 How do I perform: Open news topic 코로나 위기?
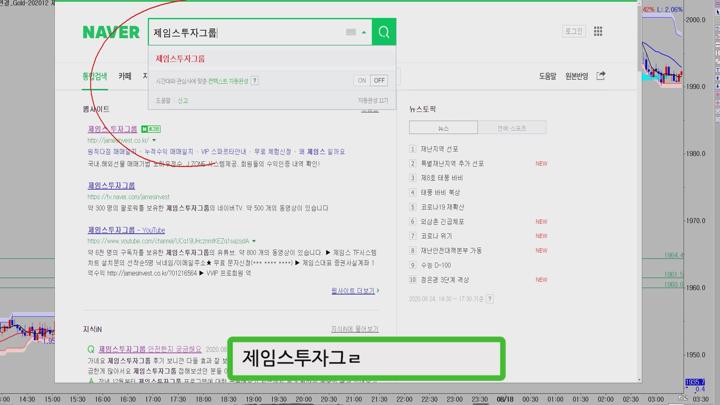436,236
